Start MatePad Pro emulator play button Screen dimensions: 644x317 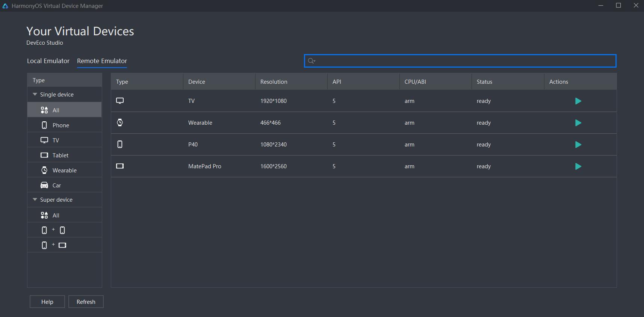pyautogui.click(x=578, y=166)
